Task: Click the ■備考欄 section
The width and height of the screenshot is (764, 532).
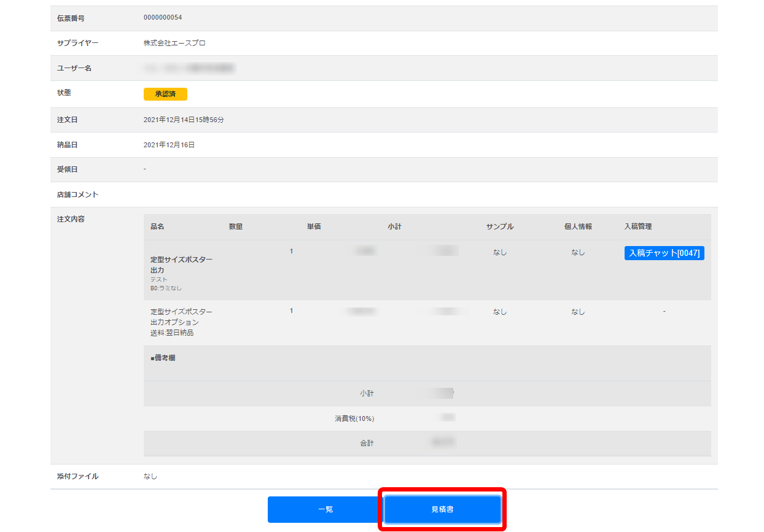Action: [163, 358]
